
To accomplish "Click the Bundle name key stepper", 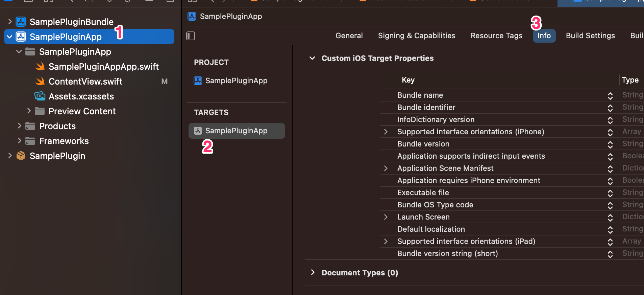I will (x=610, y=96).
